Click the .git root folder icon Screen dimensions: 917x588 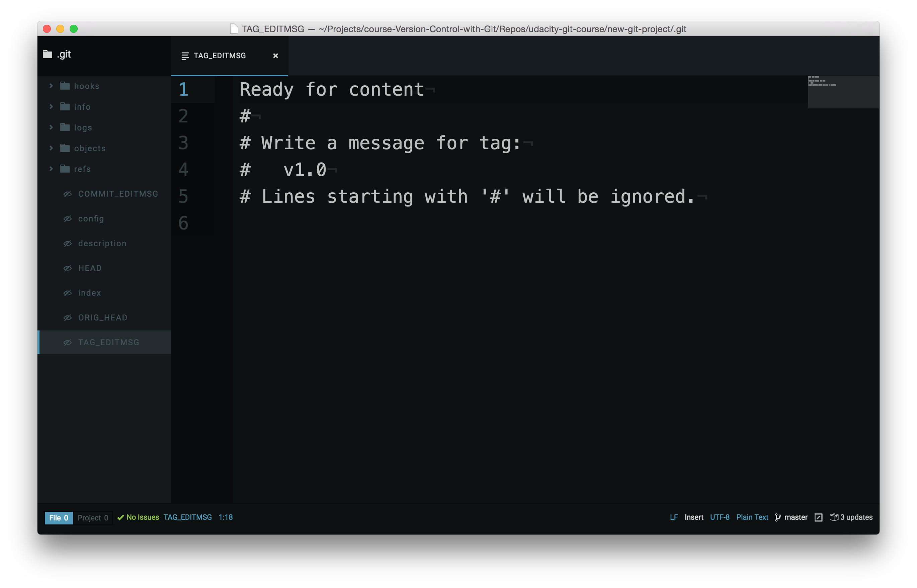click(48, 54)
